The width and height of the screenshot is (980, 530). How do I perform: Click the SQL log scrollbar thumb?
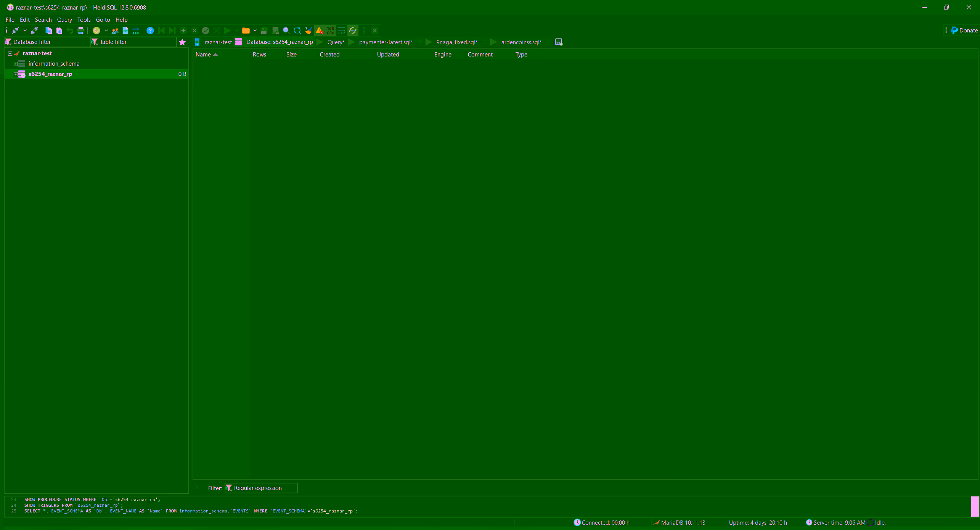click(x=975, y=506)
